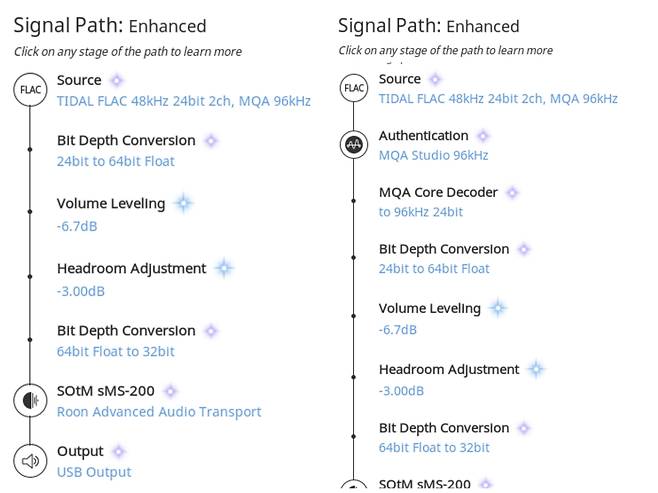Screen dimensions: 658x493
Task: Click the star beside right Headroom Adjustment
Action: coord(536,370)
